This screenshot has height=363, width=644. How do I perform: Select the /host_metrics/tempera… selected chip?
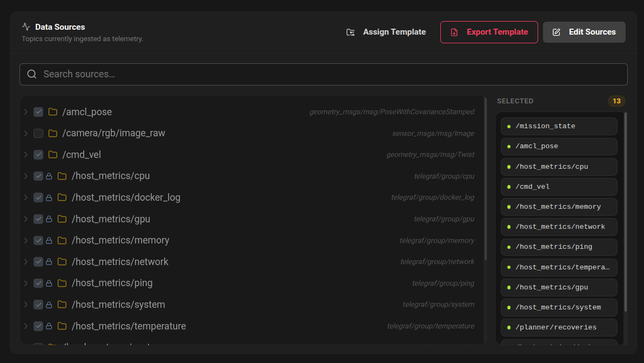click(x=559, y=267)
